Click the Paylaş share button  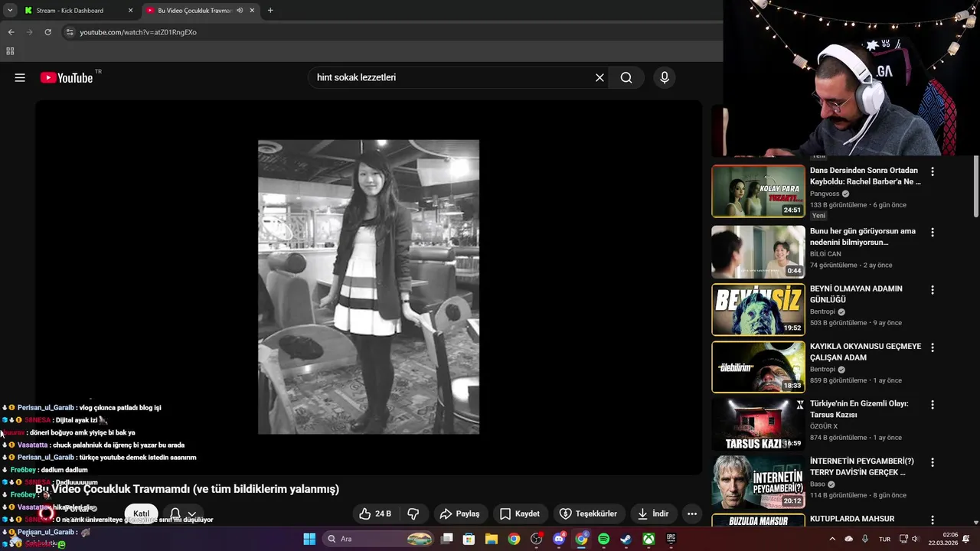pyautogui.click(x=462, y=514)
